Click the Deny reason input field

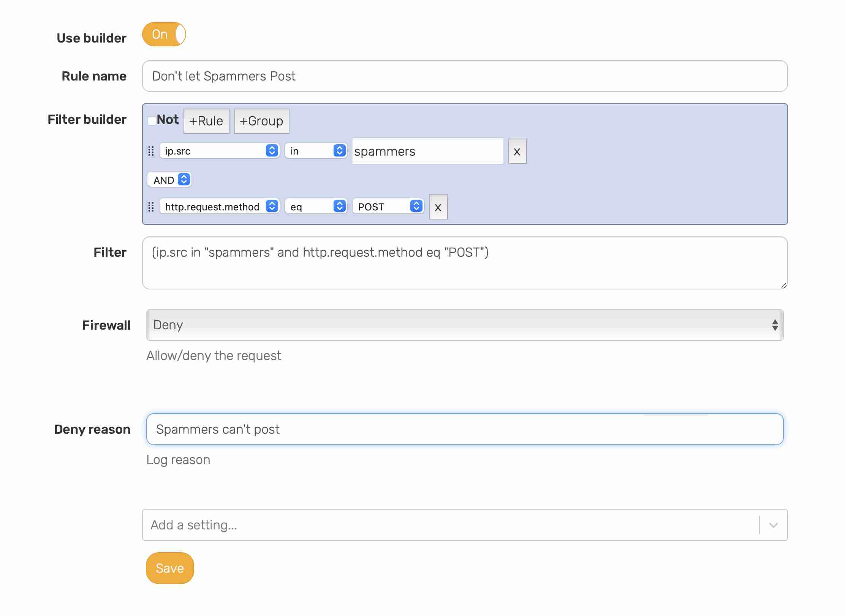pyautogui.click(x=465, y=429)
